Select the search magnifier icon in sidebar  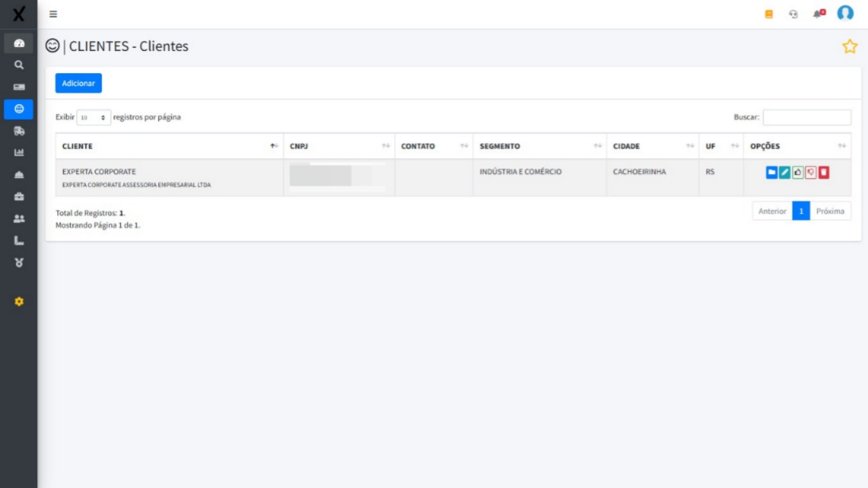point(18,64)
